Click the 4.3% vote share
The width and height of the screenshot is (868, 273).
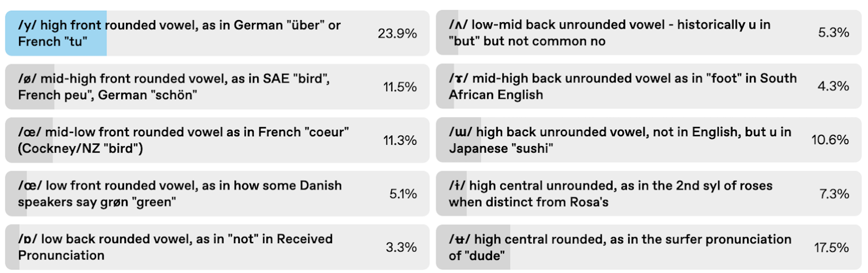(x=833, y=86)
